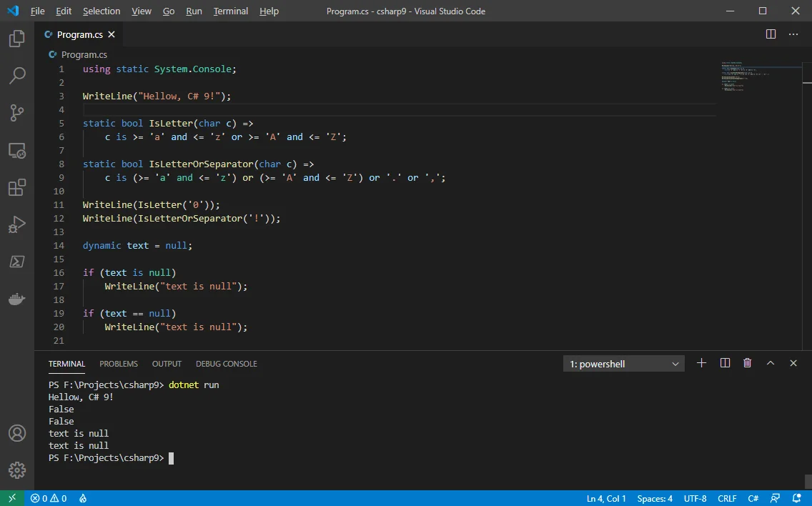
Task: Click the UTF-8 encoding button
Action: pos(695,498)
